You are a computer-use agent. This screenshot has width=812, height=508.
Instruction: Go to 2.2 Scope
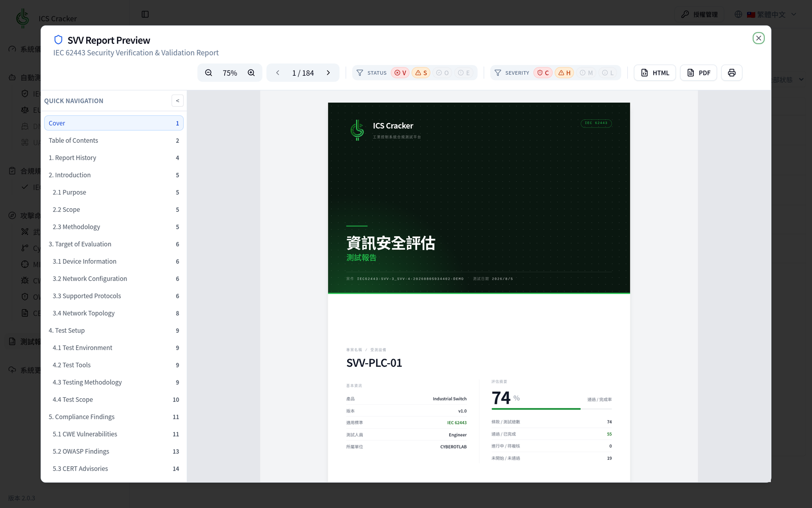point(114,209)
